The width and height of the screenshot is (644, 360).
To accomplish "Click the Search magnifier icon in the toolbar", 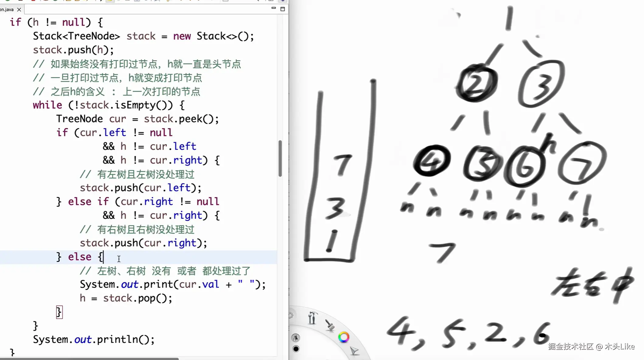I will point(259,1).
